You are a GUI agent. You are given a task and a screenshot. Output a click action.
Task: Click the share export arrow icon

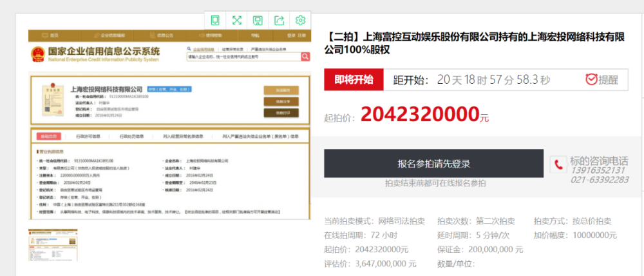(x=279, y=20)
